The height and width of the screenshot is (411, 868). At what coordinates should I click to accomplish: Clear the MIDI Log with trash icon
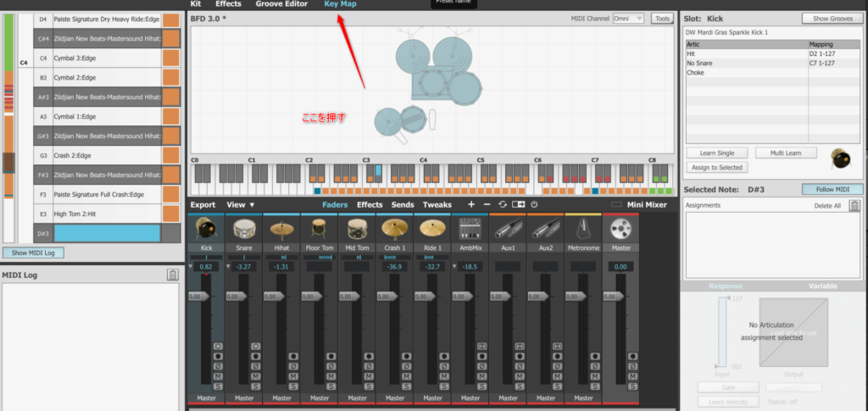(x=172, y=275)
